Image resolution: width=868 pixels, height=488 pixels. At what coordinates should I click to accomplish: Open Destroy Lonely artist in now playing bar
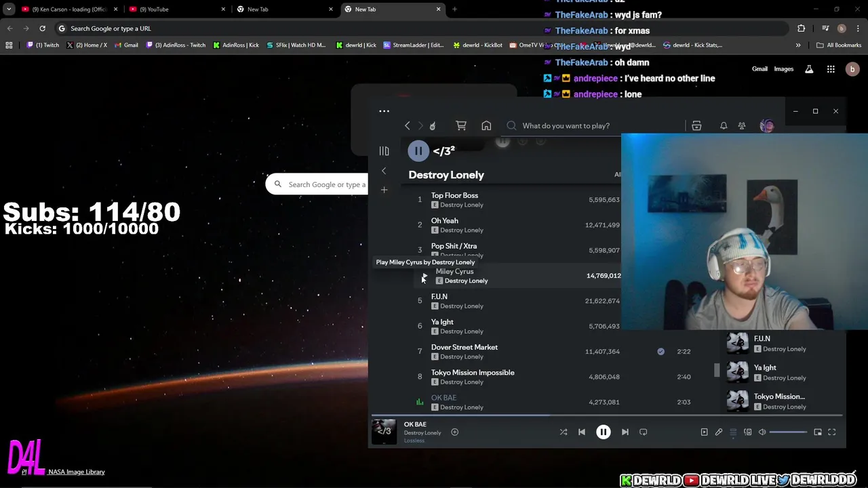point(422,432)
